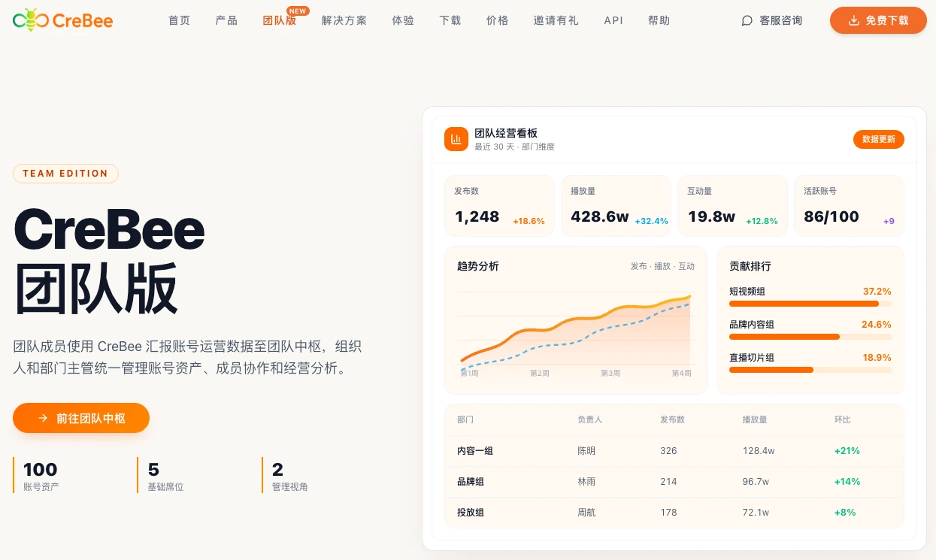Click the +21% change for 内容一组
The image size is (936, 560).
click(847, 451)
